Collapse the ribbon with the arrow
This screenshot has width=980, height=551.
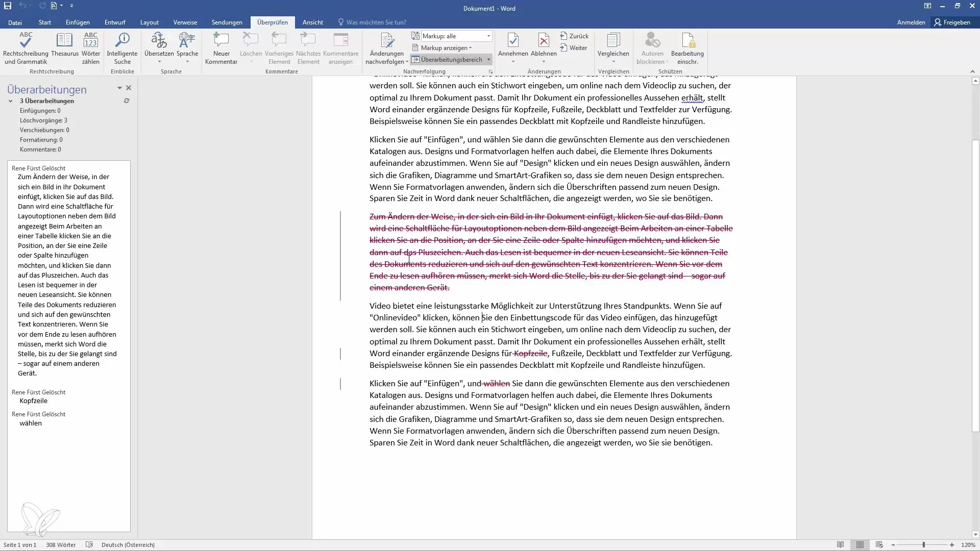pos(972,71)
